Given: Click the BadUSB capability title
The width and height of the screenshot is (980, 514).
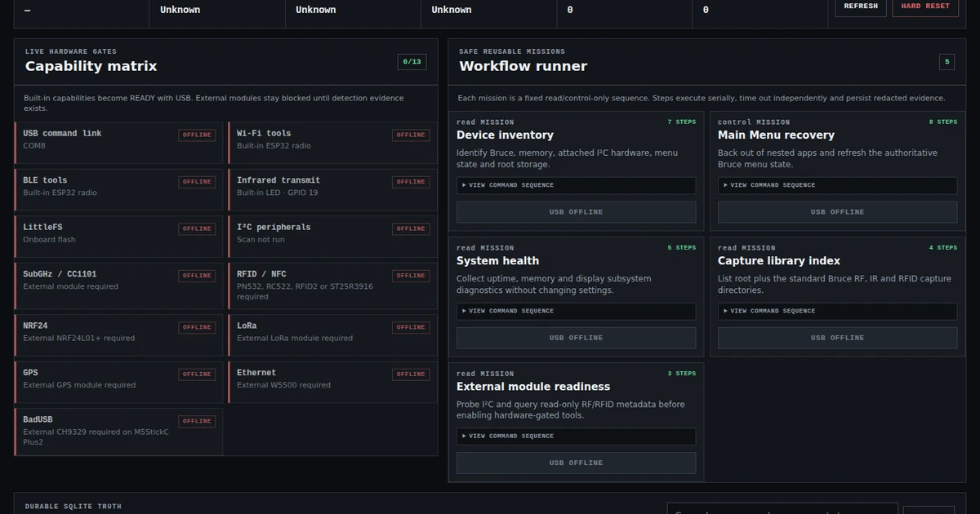Looking at the screenshot, I should pos(38,419).
